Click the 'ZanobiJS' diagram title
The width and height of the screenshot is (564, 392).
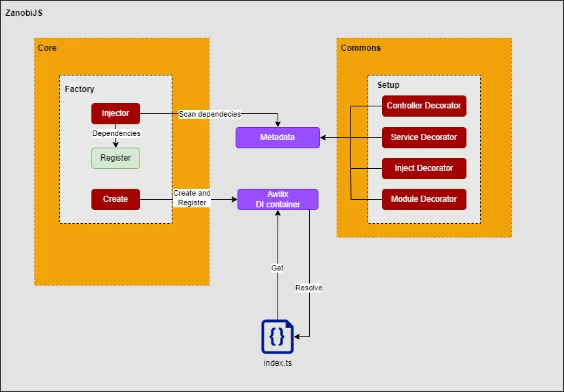pos(24,13)
